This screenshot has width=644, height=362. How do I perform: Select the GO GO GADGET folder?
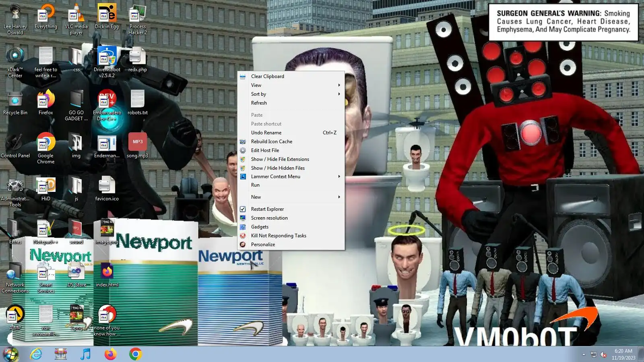tap(76, 105)
